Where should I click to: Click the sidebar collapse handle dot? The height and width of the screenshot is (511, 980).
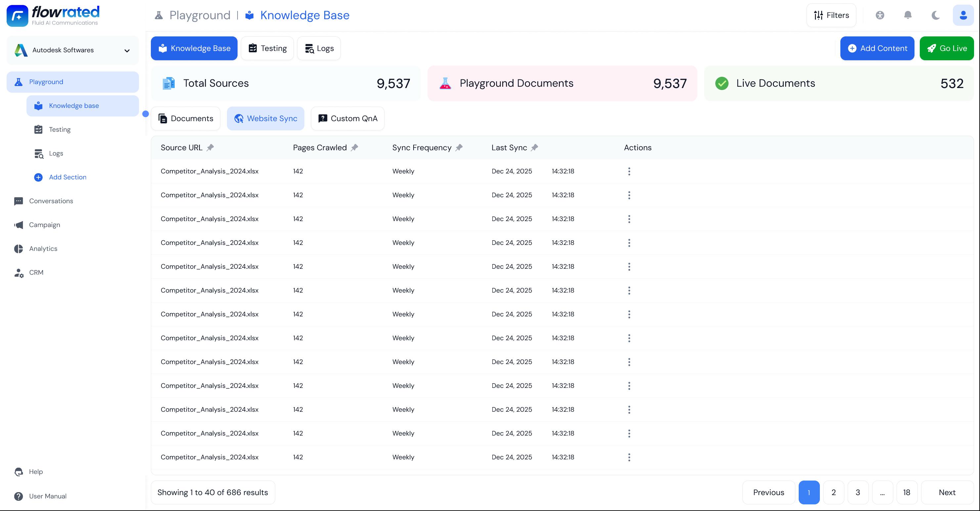(x=145, y=114)
